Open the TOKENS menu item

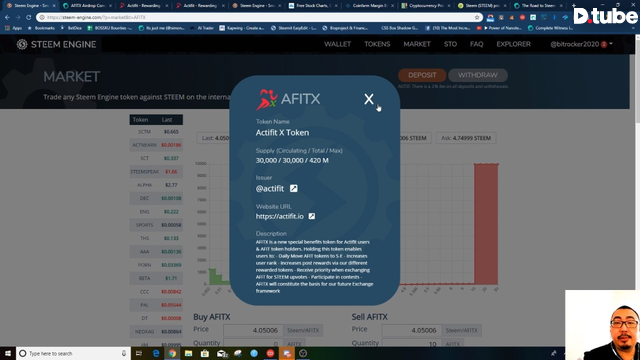(377, 44)
